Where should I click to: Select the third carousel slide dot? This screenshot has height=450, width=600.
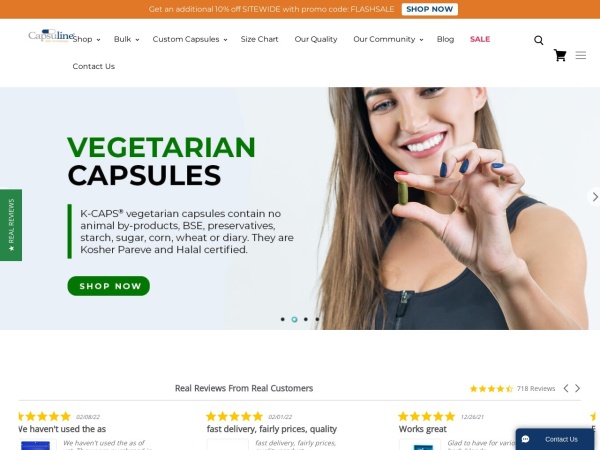pyautogui.click(x=306, y=319)
